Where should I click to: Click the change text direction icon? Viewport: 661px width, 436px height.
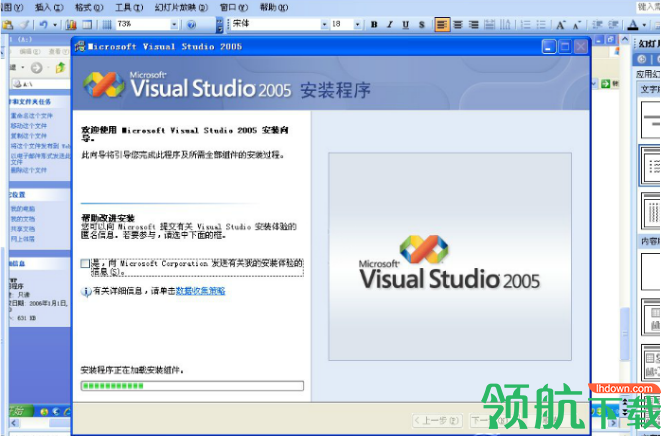[505, 24]
